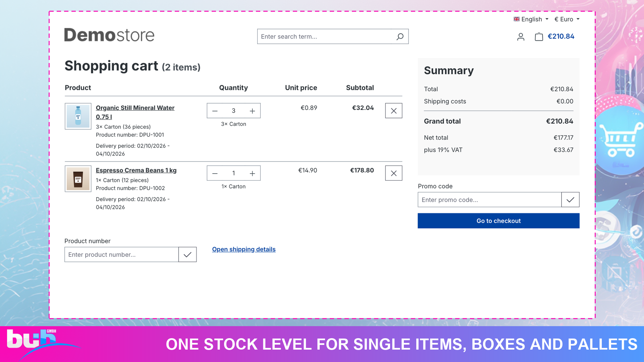Click the Grand total €210.84 value

coord(559,121)
